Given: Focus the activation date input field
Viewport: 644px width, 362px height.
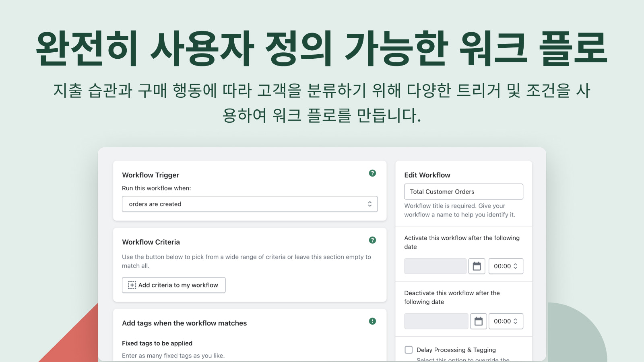Looking at the screenshot, I should pos(435,266).
